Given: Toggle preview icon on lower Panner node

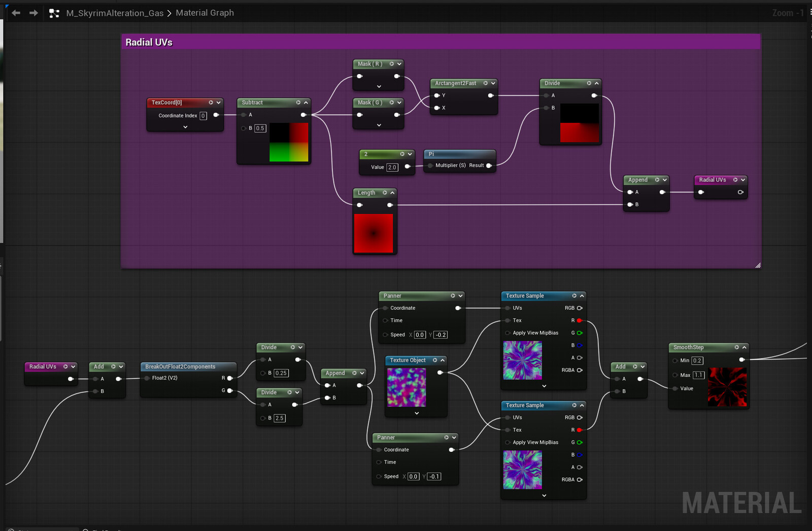Looking at the screenshot, I should [x=447, y=438].
